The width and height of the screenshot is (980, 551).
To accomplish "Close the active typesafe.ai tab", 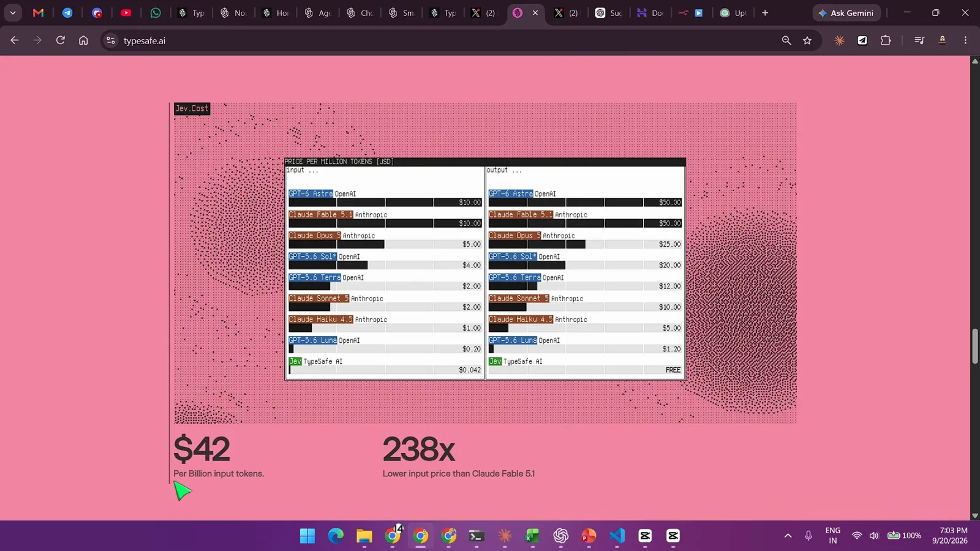I will 535,13.
